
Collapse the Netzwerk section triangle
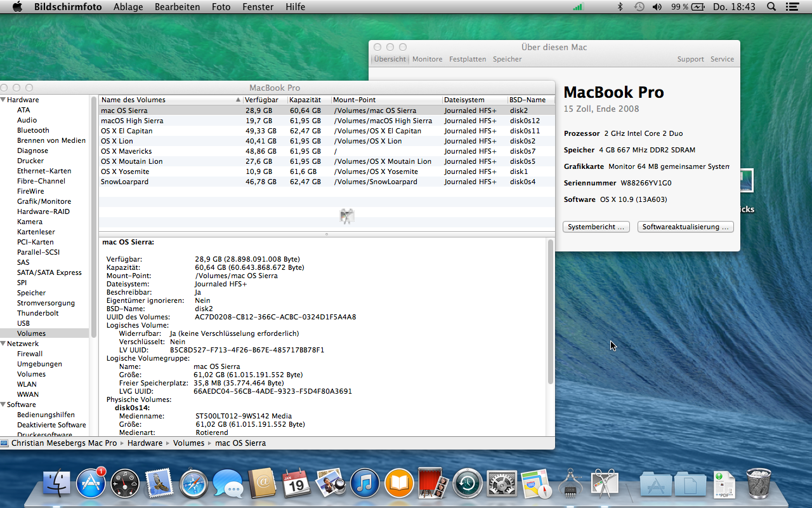(4, 344)
